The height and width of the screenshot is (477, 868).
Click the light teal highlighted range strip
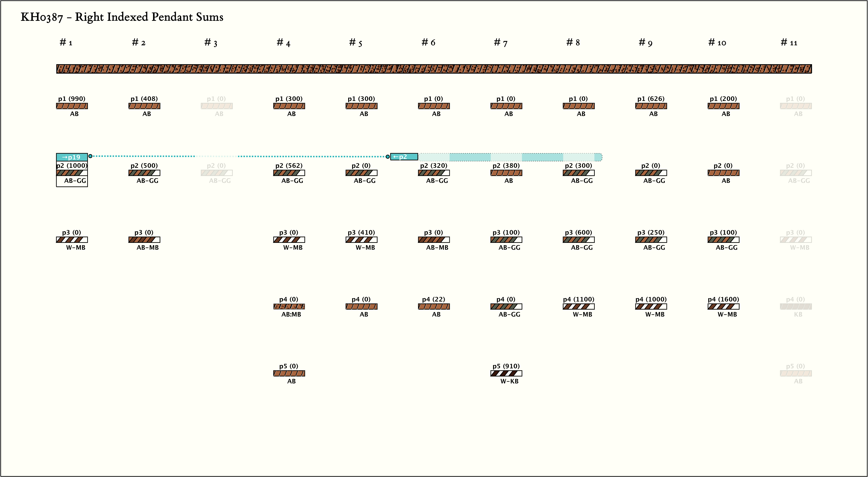pos(510,157)
